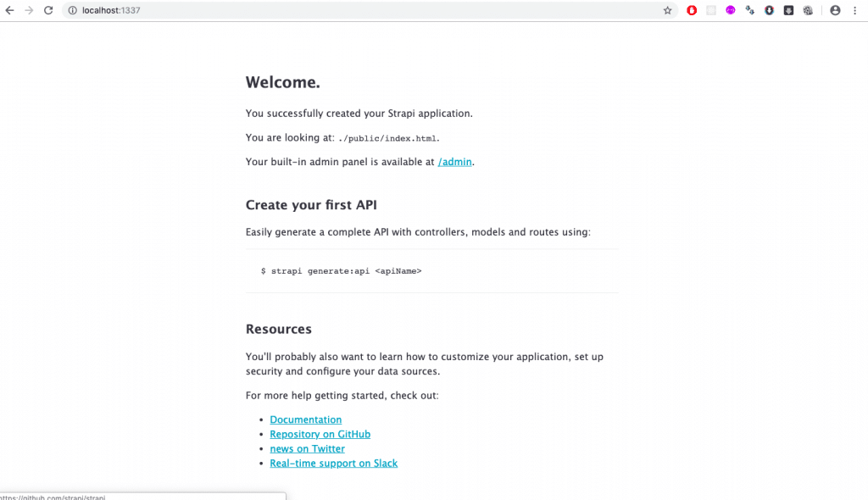868x500 pixels.
Task: Click the purple circular browser extension
Action: point(730,10)
